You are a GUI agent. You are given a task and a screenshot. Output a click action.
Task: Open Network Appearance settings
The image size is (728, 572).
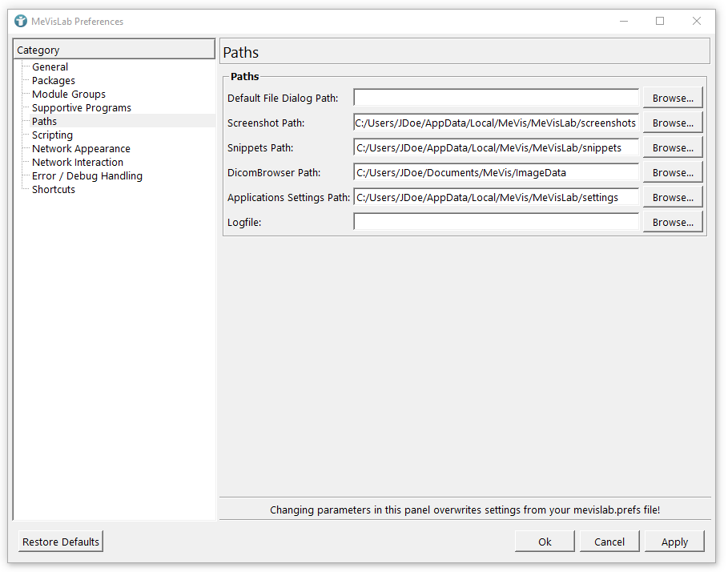[x=81, y=149]
